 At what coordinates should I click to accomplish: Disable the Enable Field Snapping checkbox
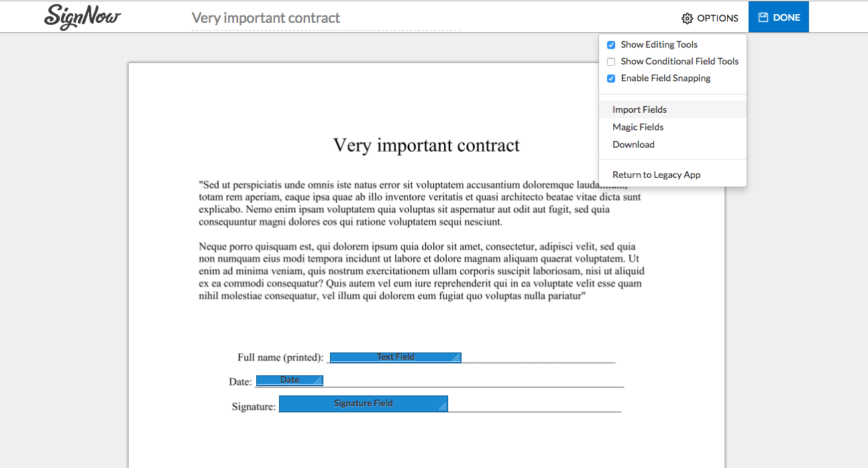point(611,79)
